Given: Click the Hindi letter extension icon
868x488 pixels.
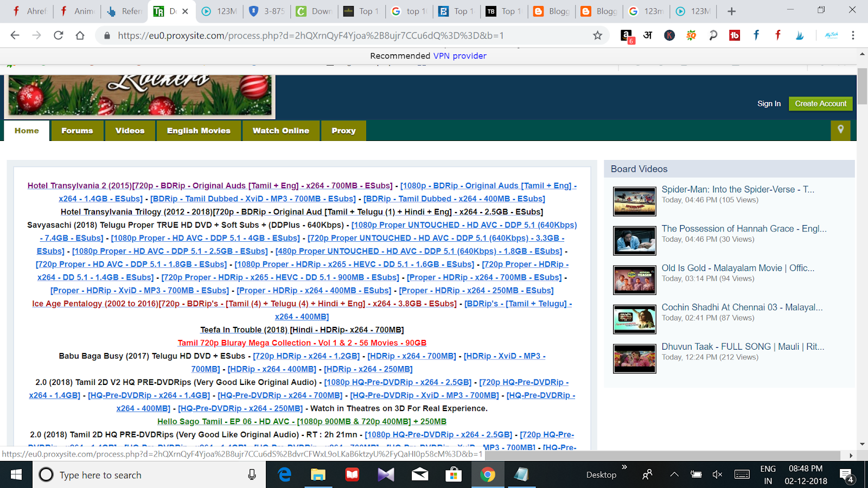Looking at the screenshot, I should 648,35.
